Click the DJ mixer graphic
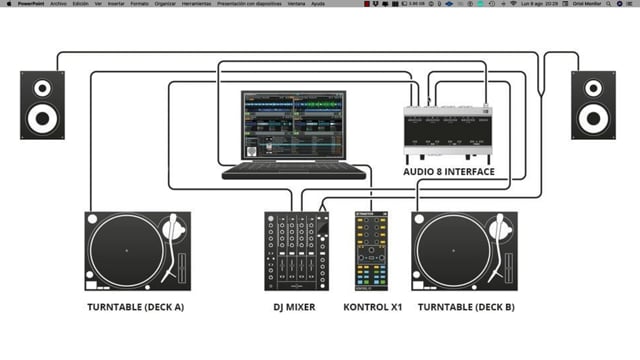The image size is (640, 360). pos(296,251)
